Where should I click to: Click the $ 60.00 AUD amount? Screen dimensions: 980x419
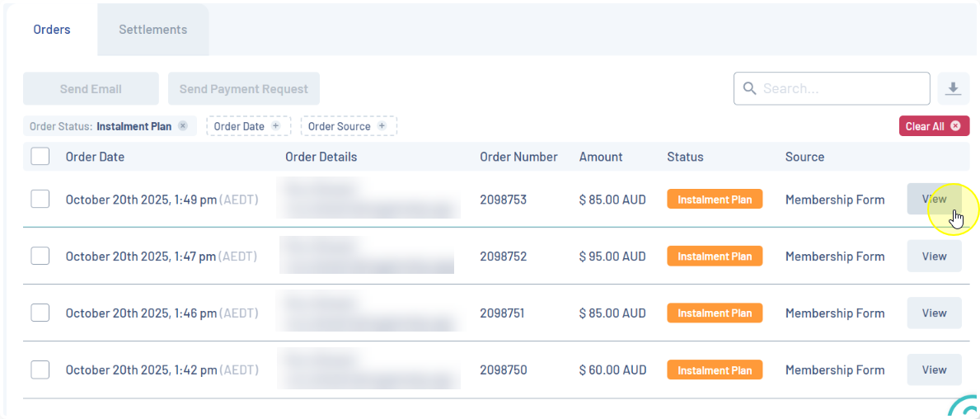coord(612,370)
